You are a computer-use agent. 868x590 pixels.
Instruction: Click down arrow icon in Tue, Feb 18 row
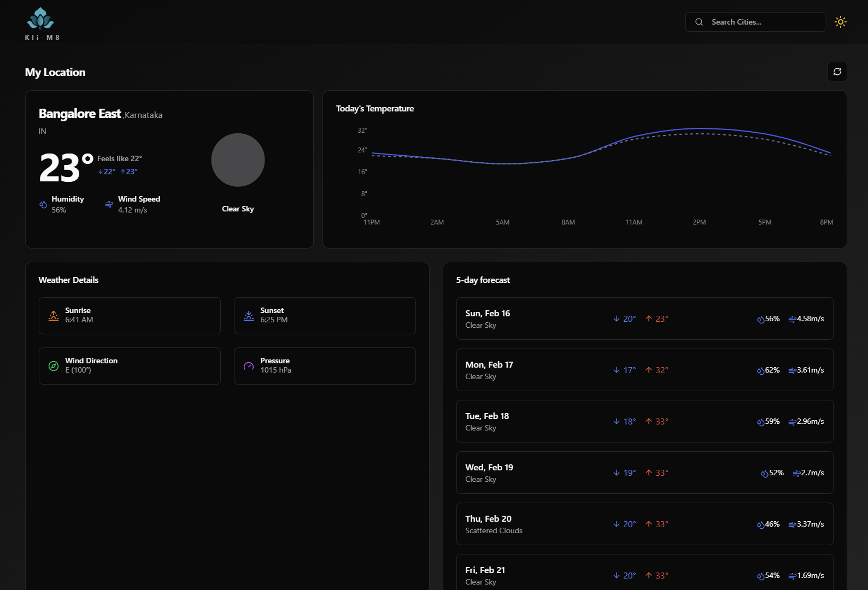(617, 421)
